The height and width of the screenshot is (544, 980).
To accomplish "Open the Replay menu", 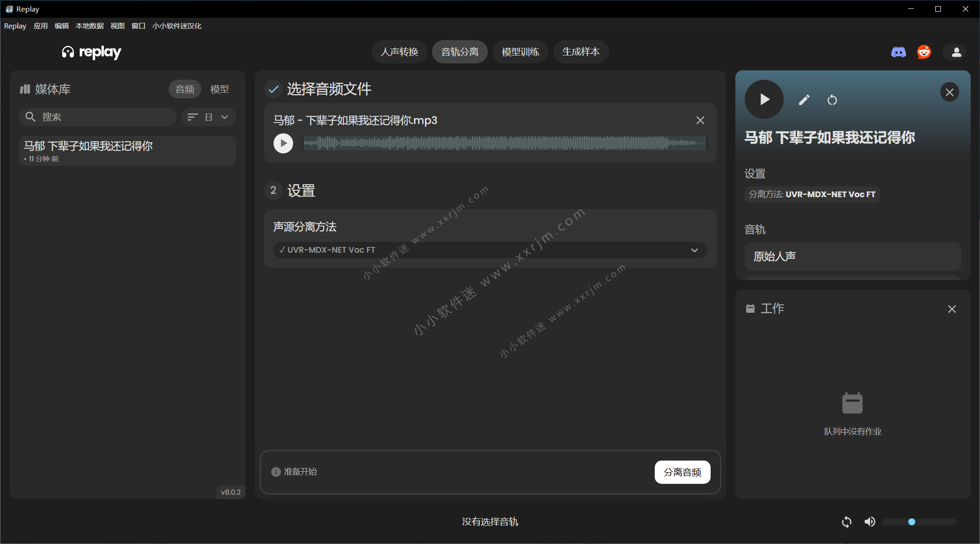I will click(x=15, y=26).
